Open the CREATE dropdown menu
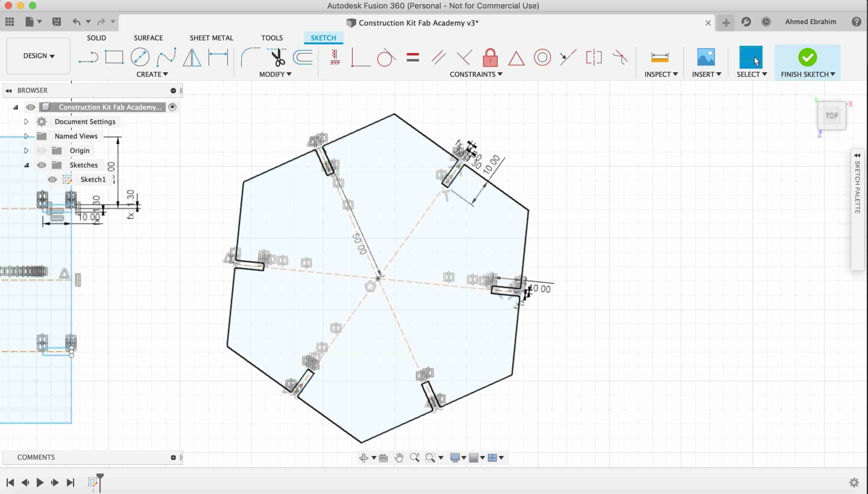Screen dimensions: 868x494 [152, 74]
